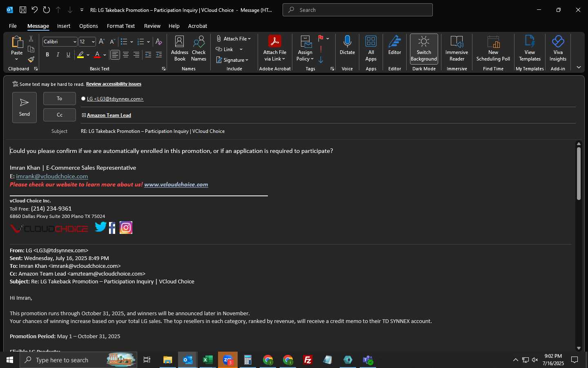
Task: Open imrank@vcloudchoice.com email link
Action: click(x=52, y=176)
